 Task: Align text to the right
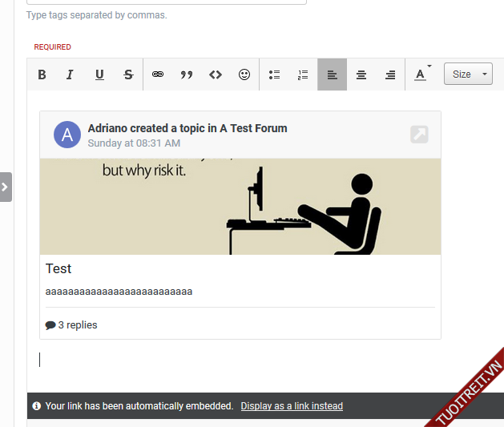click(390, 75)
